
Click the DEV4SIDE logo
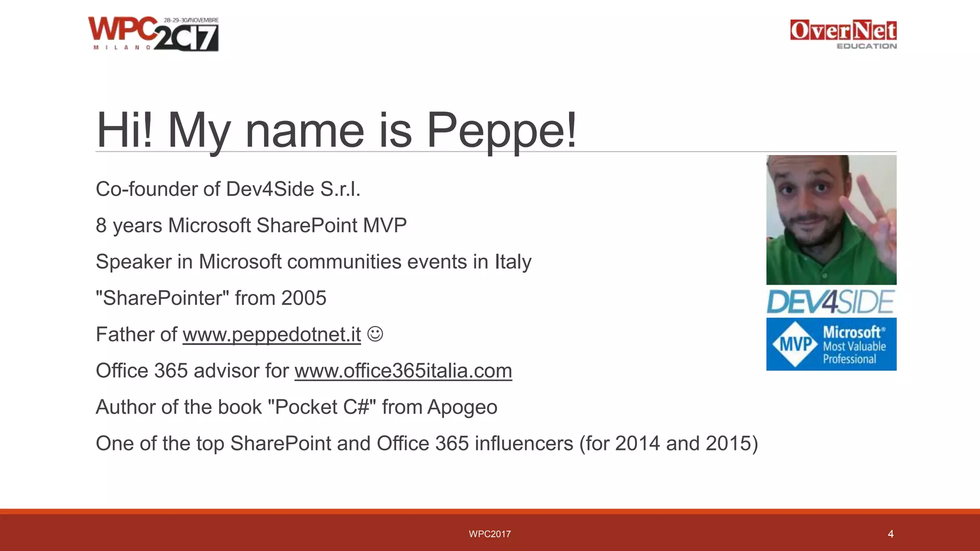point(830,302)
